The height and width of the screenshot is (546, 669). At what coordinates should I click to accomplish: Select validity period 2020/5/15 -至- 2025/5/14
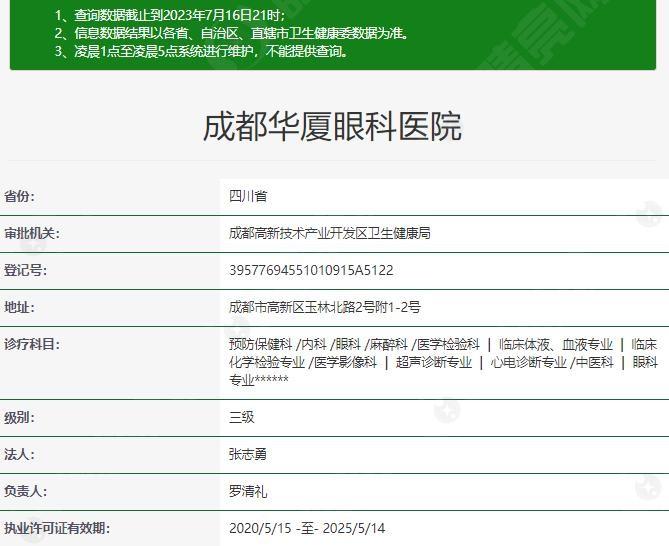click(307, 529)
